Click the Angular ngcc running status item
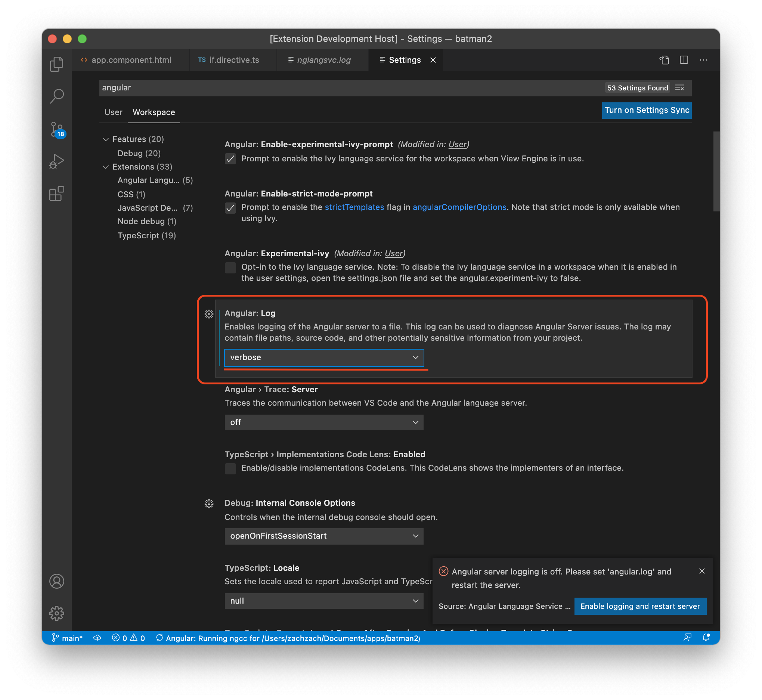The width and height of the screenshot is (762, 700). 288,638
